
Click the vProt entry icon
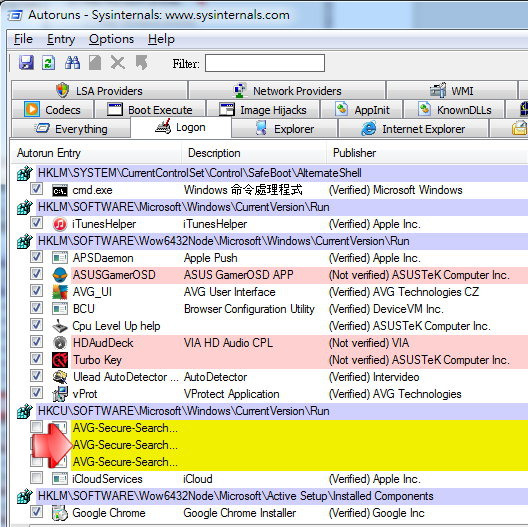pyautogui.click(x=60, y=394)
